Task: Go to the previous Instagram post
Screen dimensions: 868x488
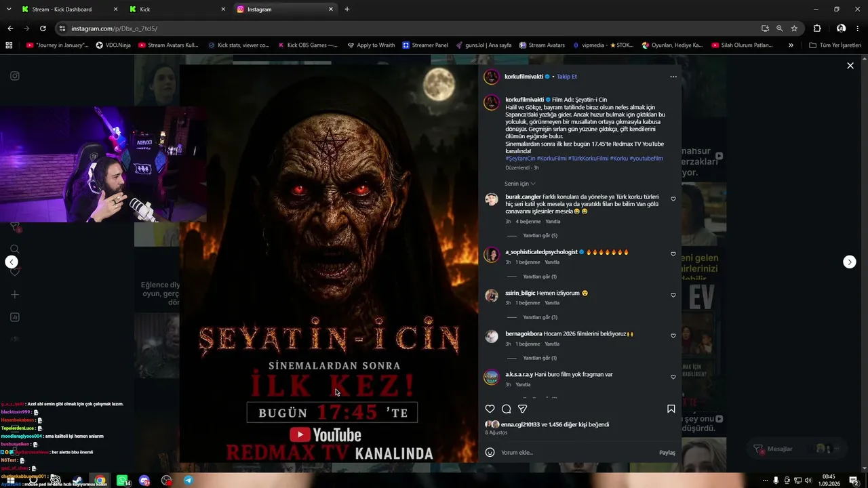Action: click(12, 262)
